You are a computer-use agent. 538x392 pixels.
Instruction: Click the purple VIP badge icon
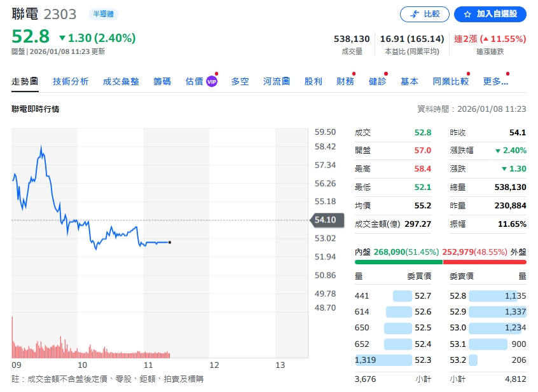tap(212, 81)
